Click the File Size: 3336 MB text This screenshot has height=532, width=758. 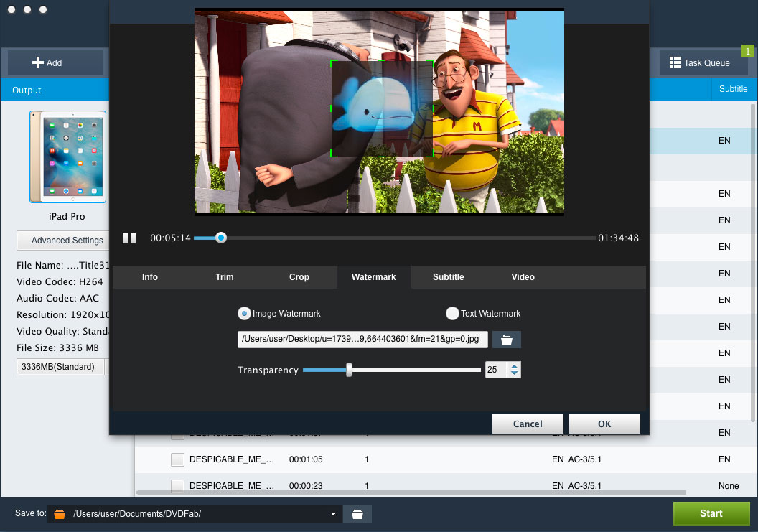point(57,347)
